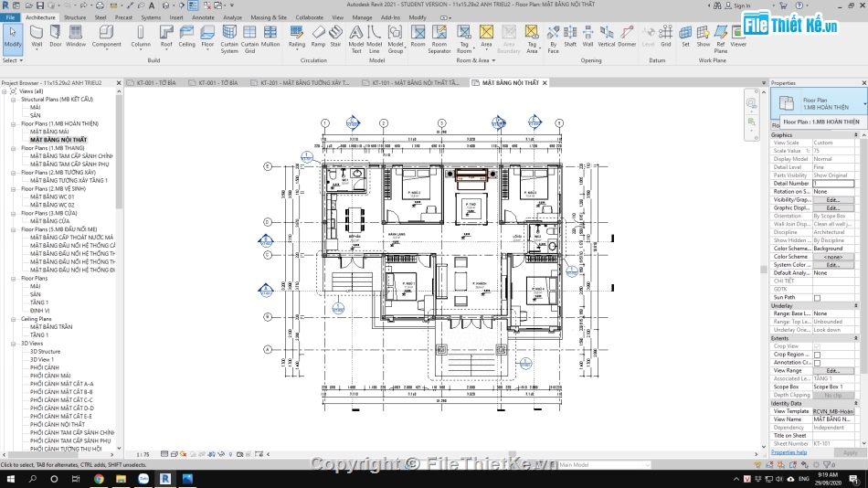This screenshot has width=868, height=488.
Task: Choose the Mullion tool
Action: [x=270, y=37]
